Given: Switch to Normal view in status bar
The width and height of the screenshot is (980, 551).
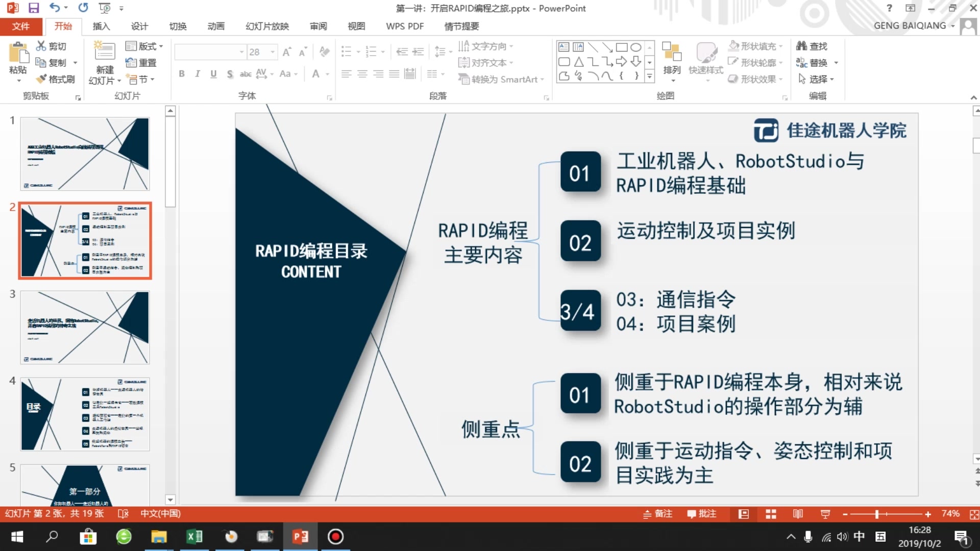Looking at the screenshot, I should (744, 514).
